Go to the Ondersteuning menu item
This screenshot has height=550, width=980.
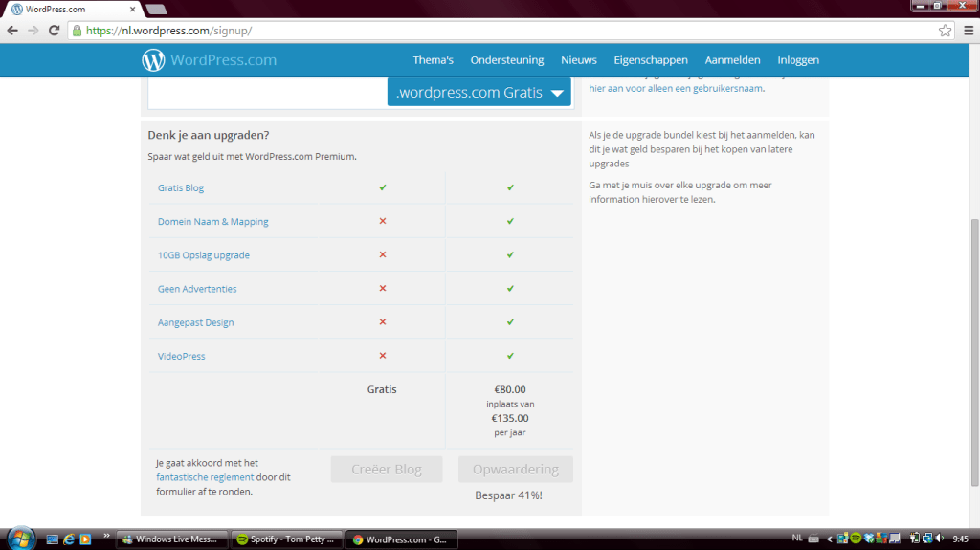click(506, 60)
